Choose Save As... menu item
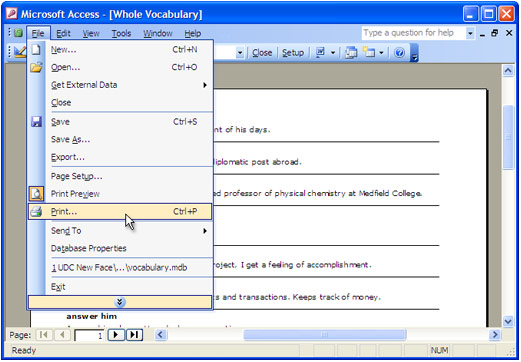Viewport: 521px width, 362px height. click(x=120, y=139)
